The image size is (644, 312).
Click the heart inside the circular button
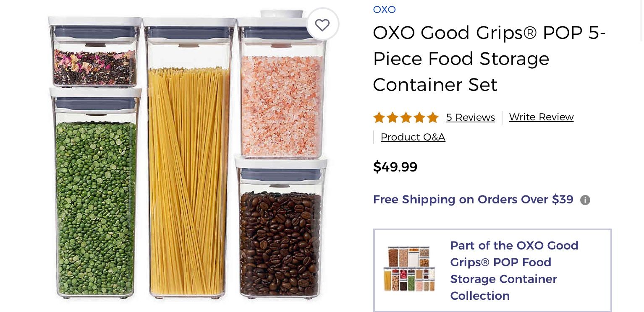[x=322, y=24]
